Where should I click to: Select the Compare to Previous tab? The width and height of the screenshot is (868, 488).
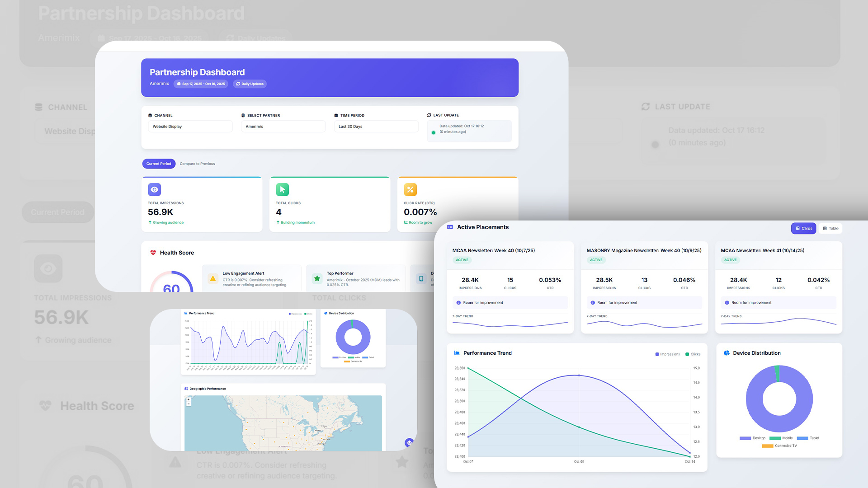click(x=197, y=164)
